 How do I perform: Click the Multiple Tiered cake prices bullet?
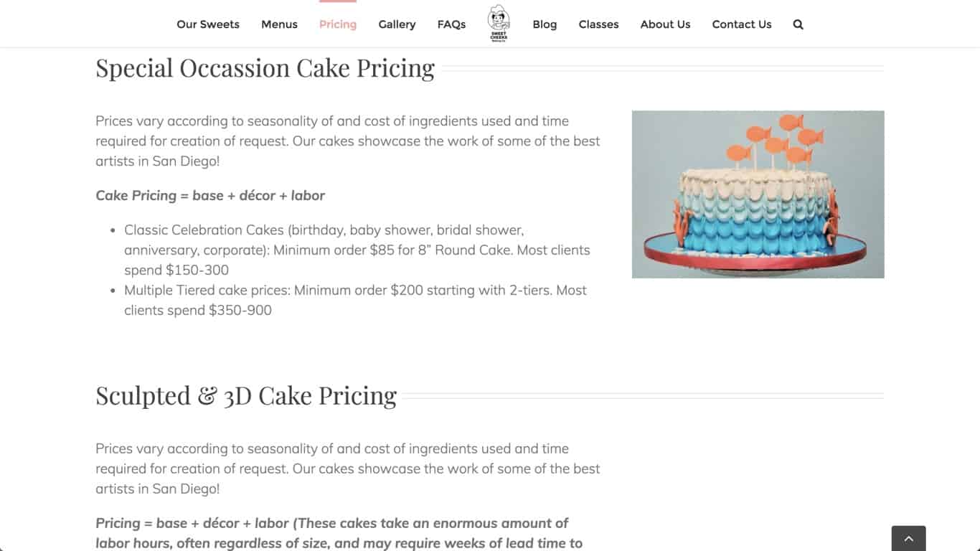355,300
